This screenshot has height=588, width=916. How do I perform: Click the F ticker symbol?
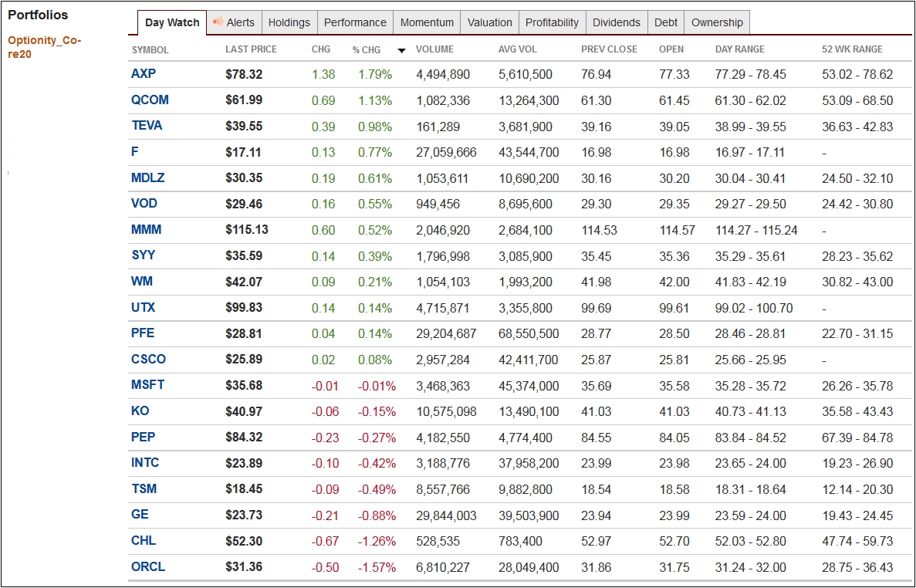pos(135,152)
